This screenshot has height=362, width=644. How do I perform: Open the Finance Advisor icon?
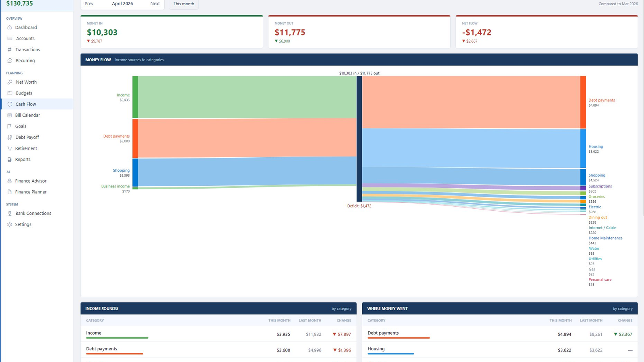tap(10, 181)
